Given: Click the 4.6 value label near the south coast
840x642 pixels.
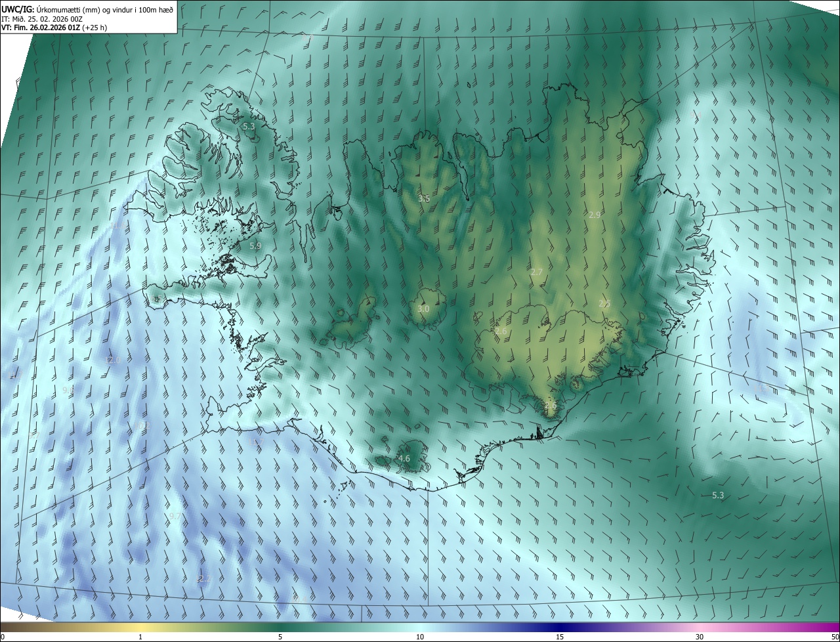Looking at the screenshot, I should 404,458.
